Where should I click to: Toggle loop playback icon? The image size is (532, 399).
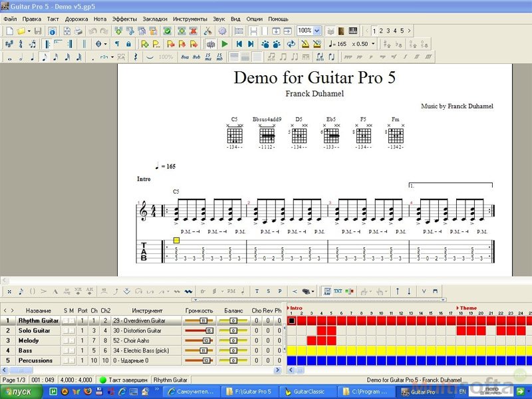[291, 44]
